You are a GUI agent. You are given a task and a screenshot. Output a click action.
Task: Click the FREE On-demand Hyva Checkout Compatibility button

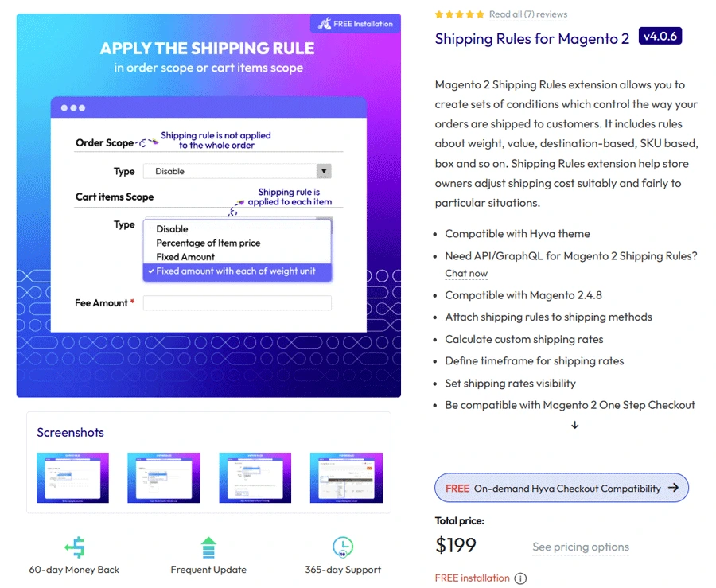pos(561,488)
